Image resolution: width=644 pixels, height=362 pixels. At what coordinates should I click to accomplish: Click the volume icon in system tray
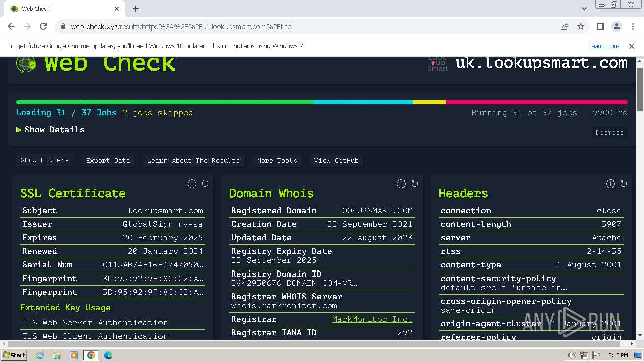coord(572,355)
